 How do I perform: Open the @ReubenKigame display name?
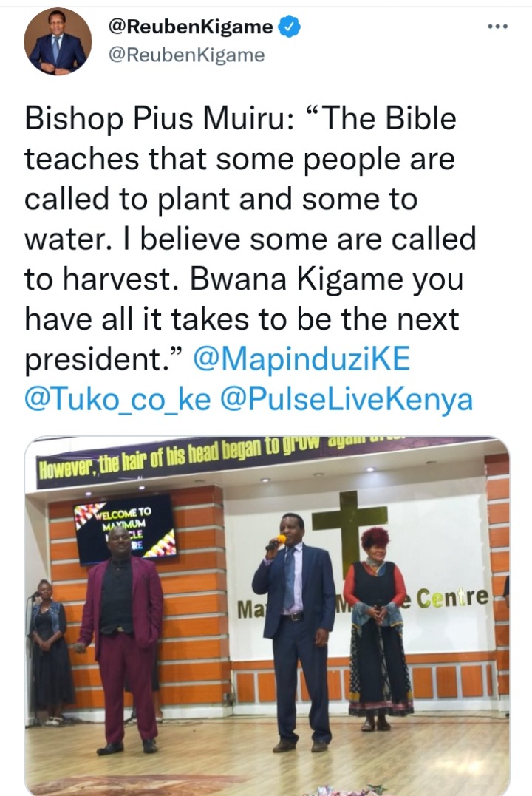191,27
